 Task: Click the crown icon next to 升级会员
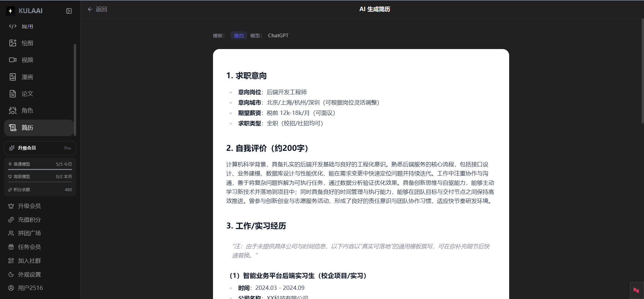point(11,206)
